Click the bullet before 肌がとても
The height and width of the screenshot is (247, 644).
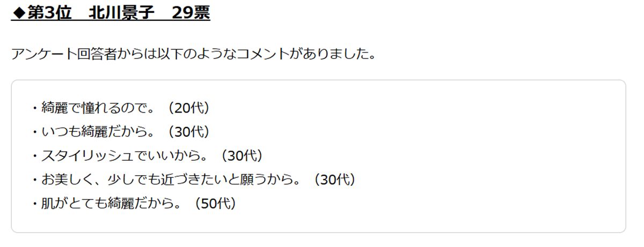tap(35, 204)
